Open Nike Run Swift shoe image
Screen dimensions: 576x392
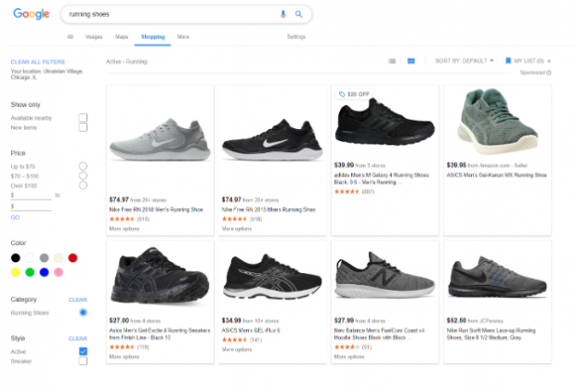[497, 277]
